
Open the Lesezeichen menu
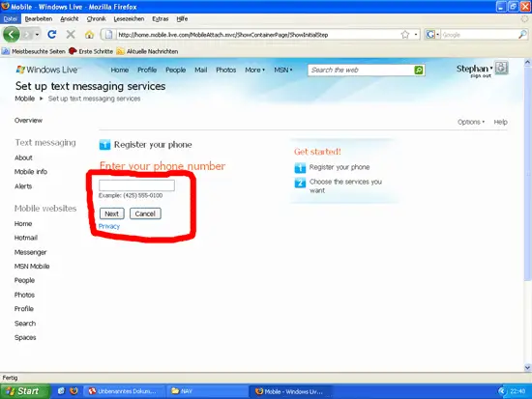(x=129, y=19)
